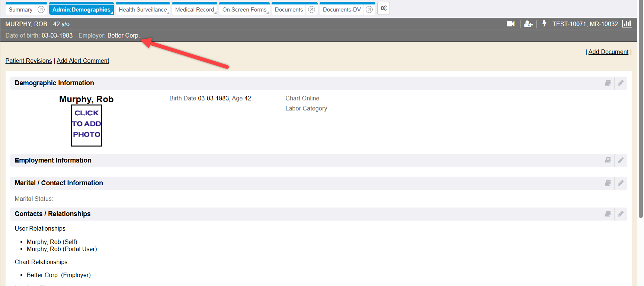644x286 pixels.
Task: Click the book icon in Employment Information header
Action: (608, 160)
